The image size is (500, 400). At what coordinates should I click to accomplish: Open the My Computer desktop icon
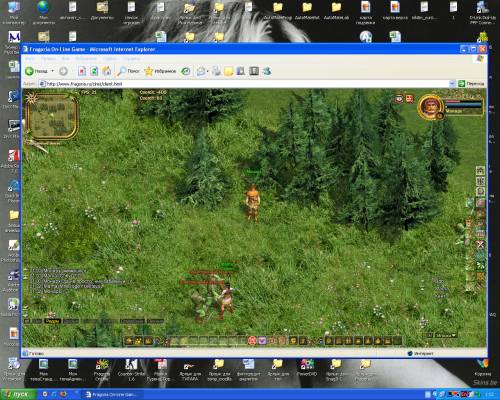click(x=14, y=13)
